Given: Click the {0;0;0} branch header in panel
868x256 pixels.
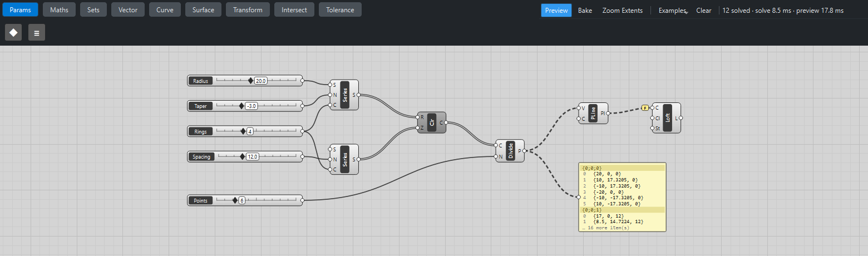Looking at the screenshot, I should coord(622,168).
